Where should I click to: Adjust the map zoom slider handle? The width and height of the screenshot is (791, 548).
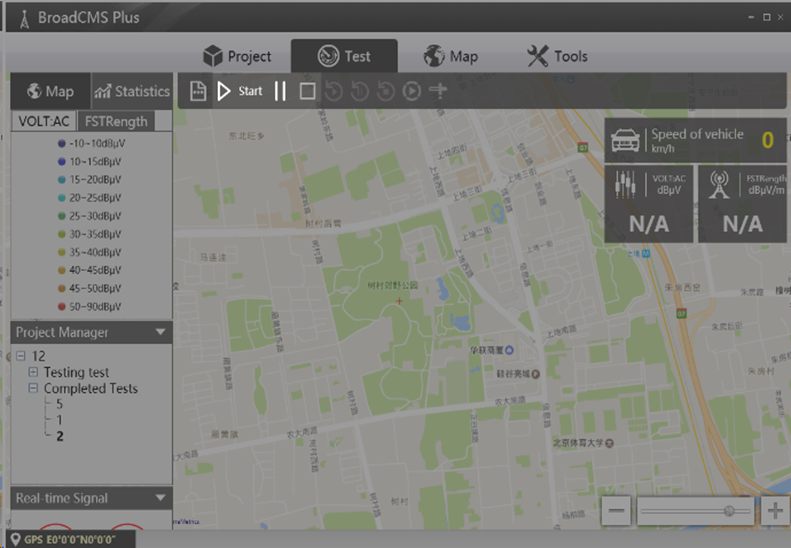coord(730,511)
